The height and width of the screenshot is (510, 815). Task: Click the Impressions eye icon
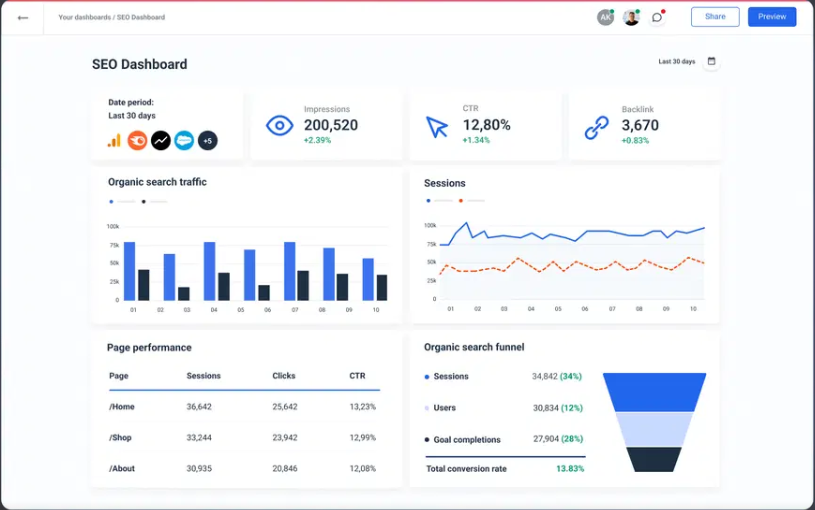(280, 125)
